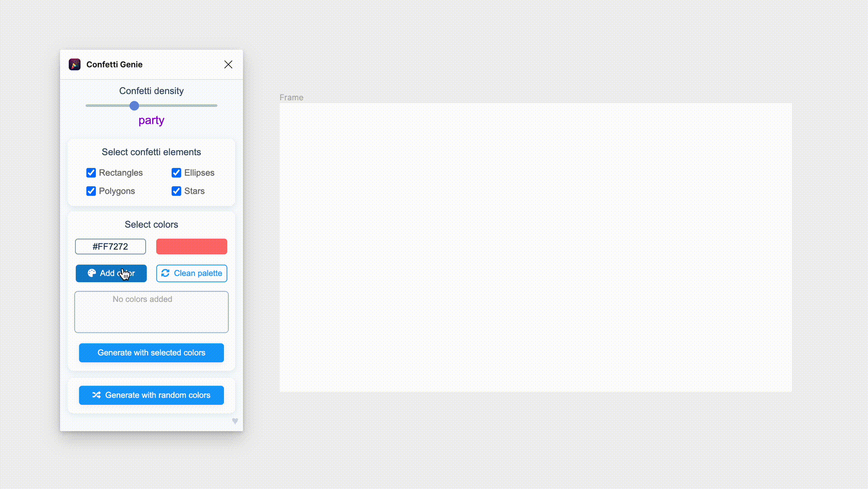Click the Frame label in canvas
This screenshot has height=489, width=868.
(x=292, y=97)
